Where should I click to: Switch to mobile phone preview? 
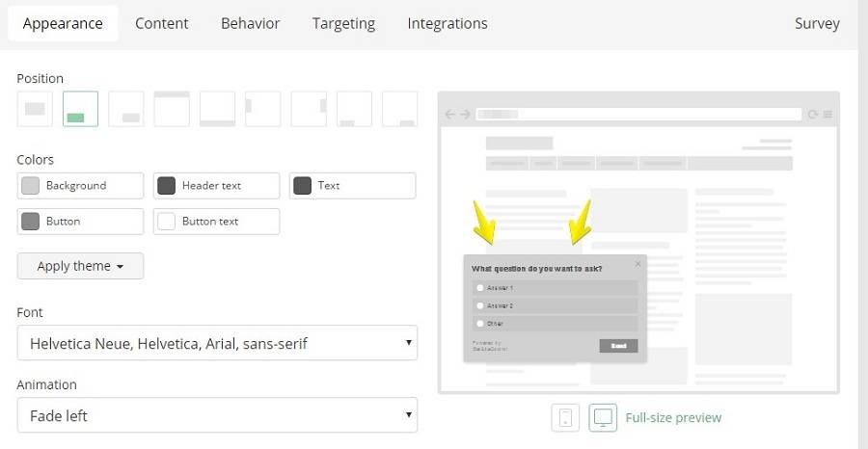(565, 417)
